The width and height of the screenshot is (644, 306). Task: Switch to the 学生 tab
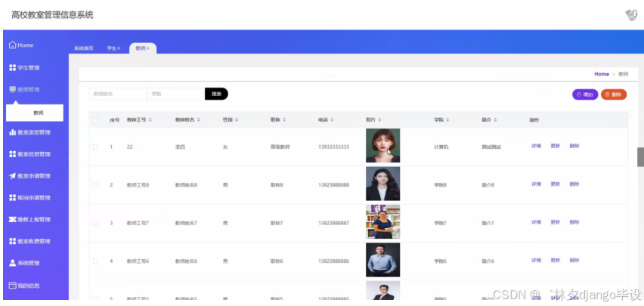(x=111, y=48)
